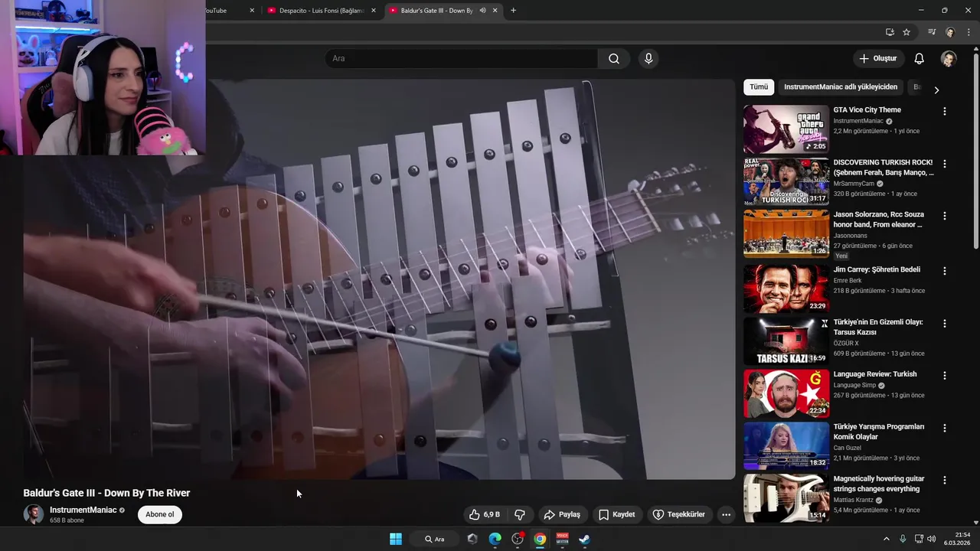The height and width of the screenshot is (551, 980).
Task: Dislike the video with thumbs down
Action: pos(519,514)
